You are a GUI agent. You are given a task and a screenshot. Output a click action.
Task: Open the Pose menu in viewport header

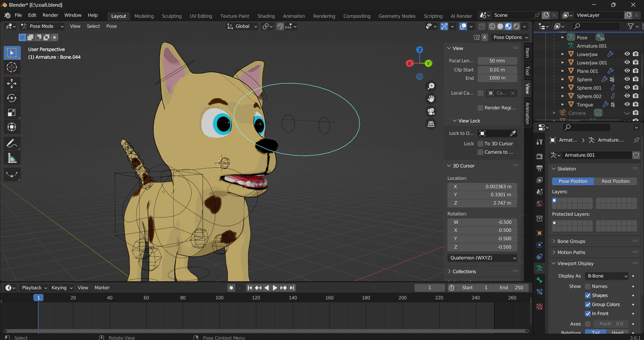click(111, 26)
